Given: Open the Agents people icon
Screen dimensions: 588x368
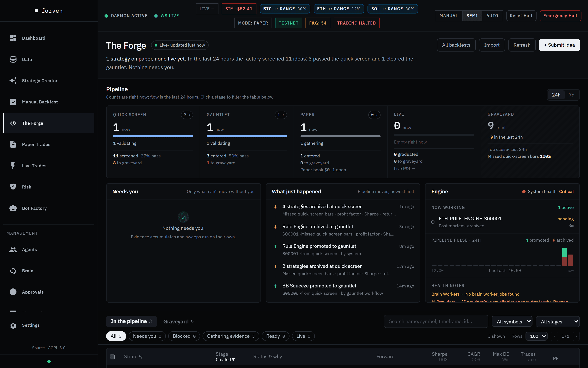Looking at the screenshot, I should point(13,249).
